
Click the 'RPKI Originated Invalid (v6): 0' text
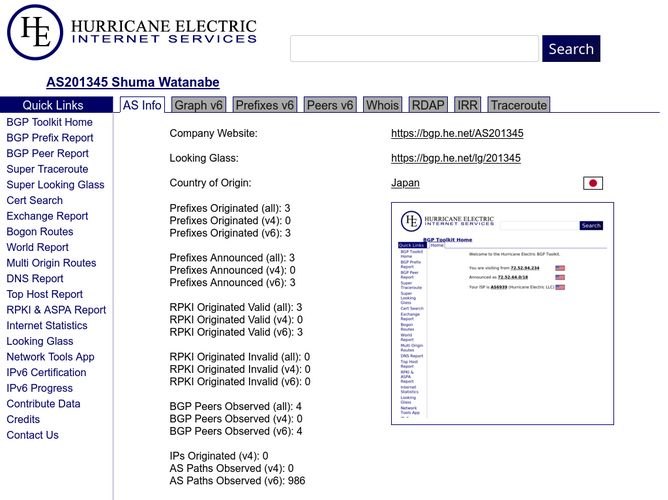coord(240,382)
